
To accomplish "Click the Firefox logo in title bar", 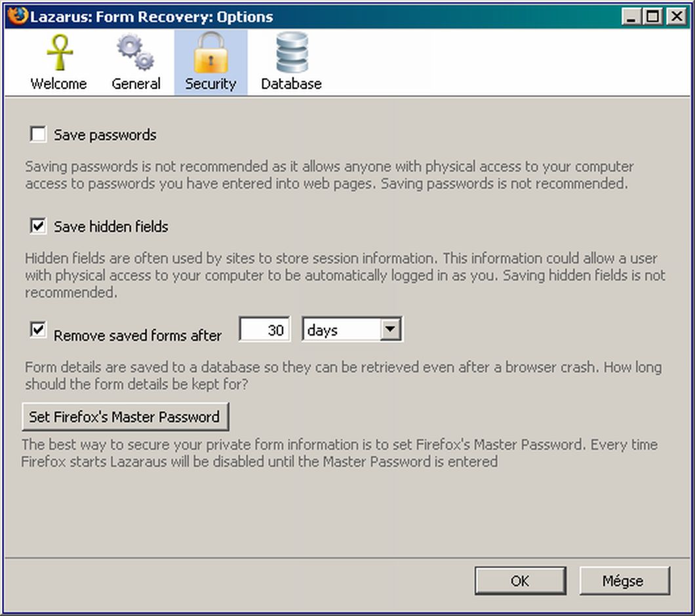I will click(x=18, y=16).
